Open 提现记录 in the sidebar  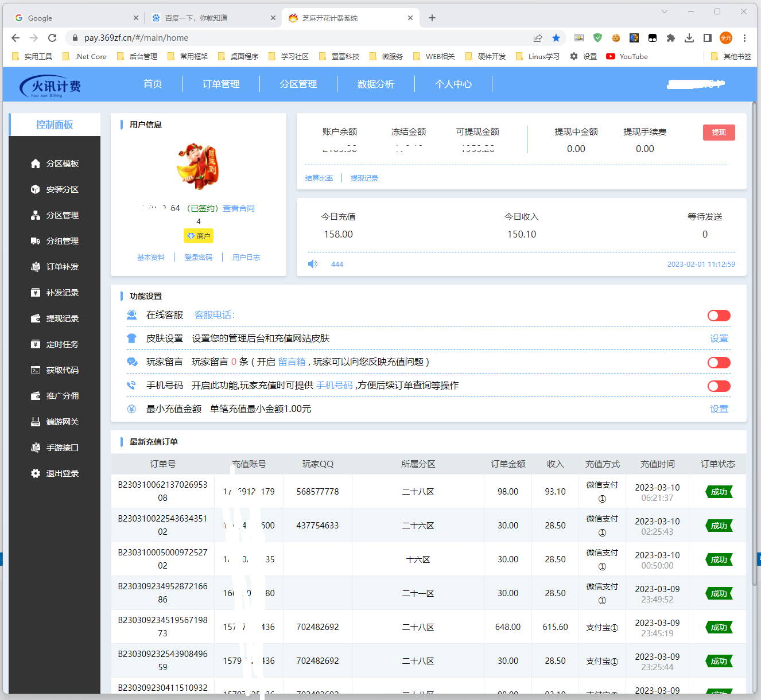pyautogui.click(x=55, y=318)
